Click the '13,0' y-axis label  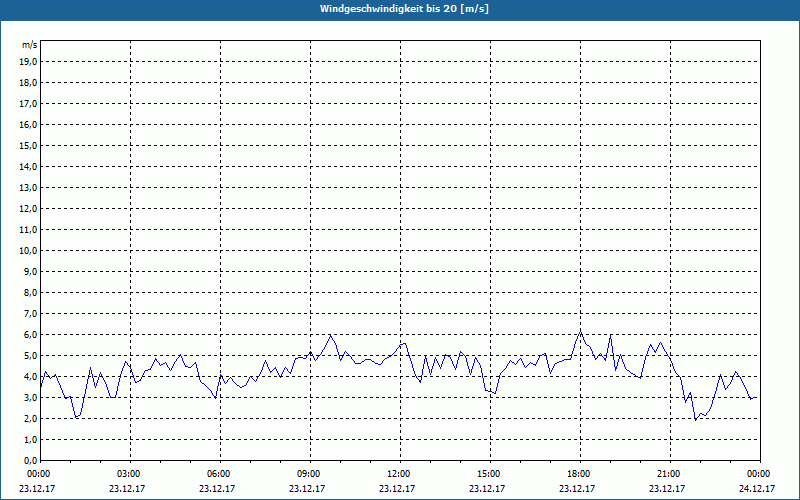(x=28, y=188)
